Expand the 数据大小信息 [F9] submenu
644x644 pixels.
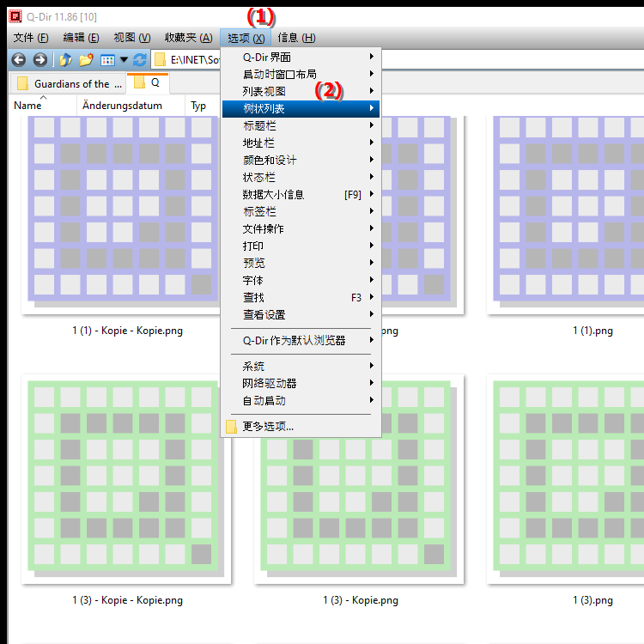(301, 195)
